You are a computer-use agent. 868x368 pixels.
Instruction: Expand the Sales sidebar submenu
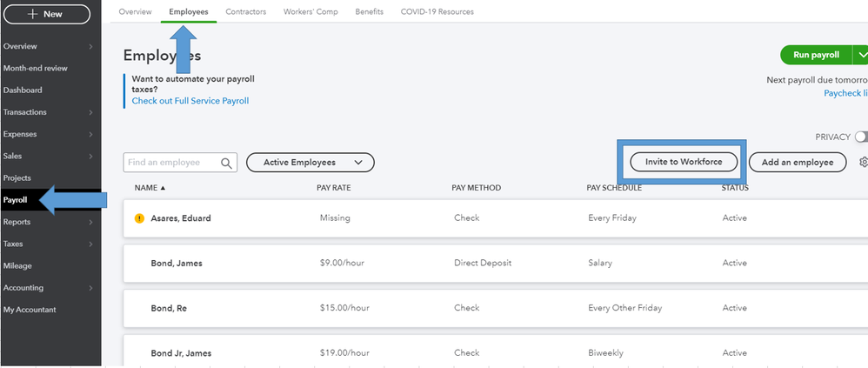pyautogui.click(x=90, y=156)
